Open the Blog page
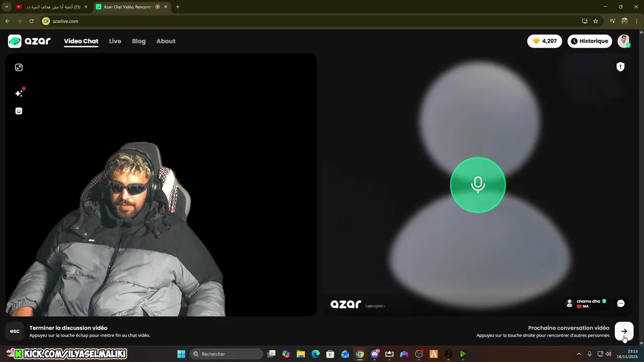644x362 pixels. click(x=139, y=41)
